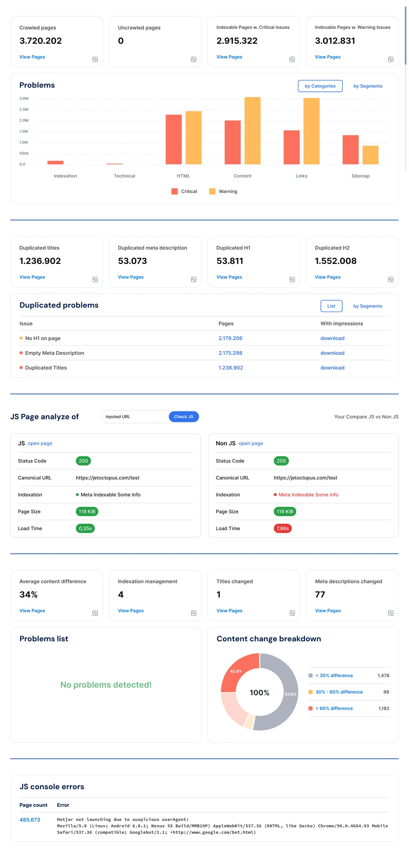Click chart icon on Duplicated titles card
The height and width of the screenshot is (868, 409).
(x=95, y=280)
